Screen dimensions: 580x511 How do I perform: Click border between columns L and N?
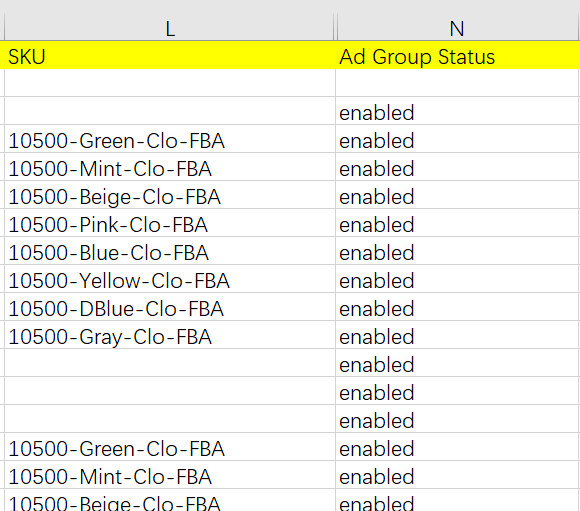coord(335,28)
